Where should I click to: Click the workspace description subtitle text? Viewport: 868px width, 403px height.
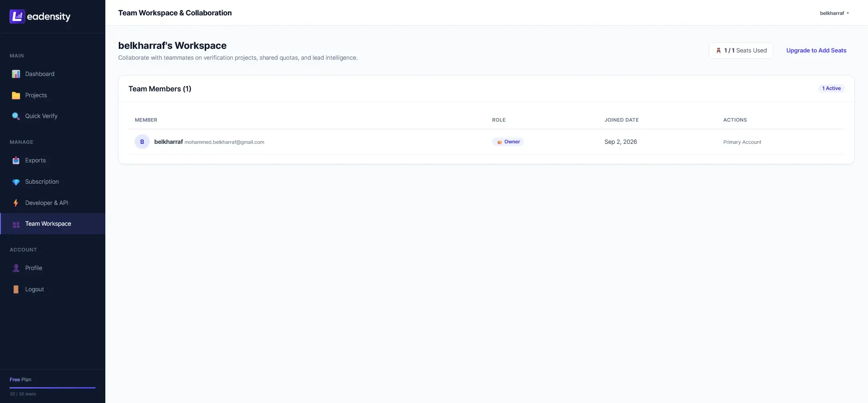(238, 58)
